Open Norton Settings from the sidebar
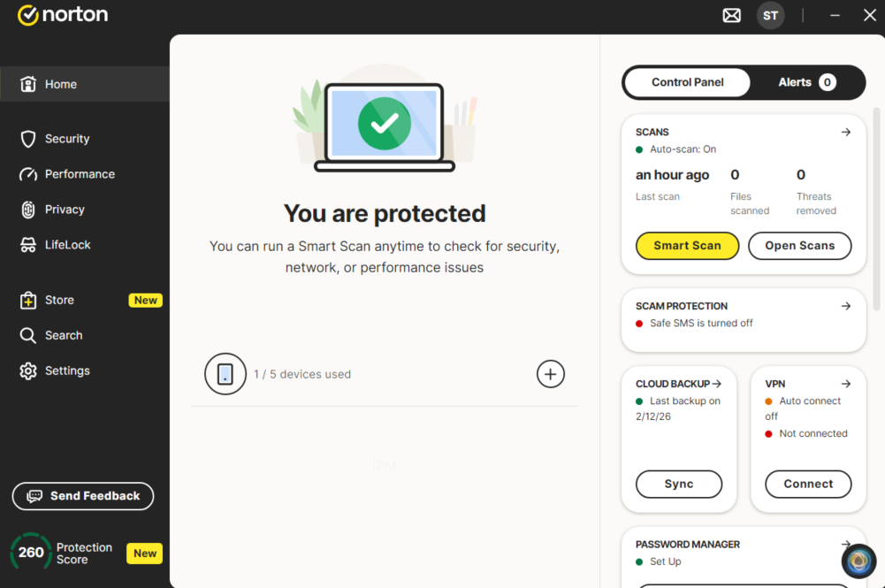This screenshot has height=588, width=885. [67, 370]
